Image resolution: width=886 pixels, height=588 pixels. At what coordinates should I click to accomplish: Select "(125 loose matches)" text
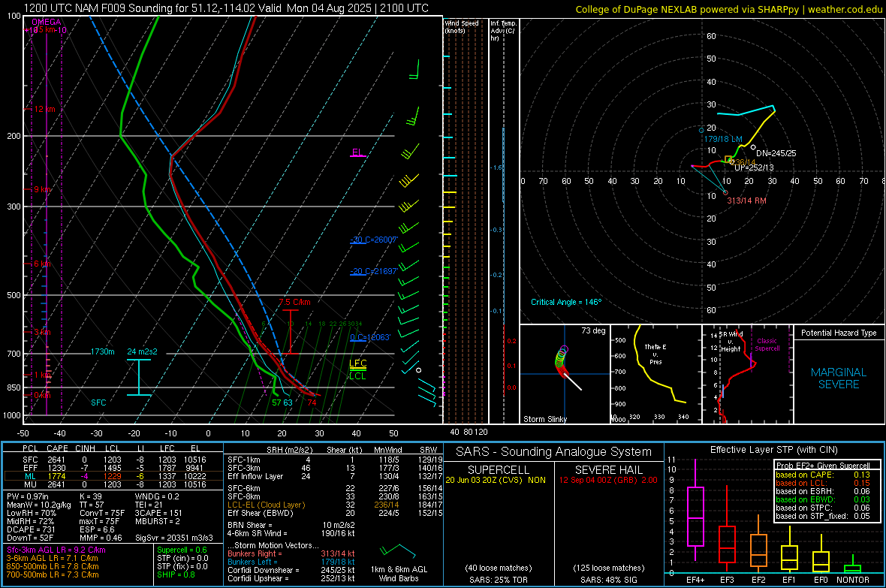point(608,568)
